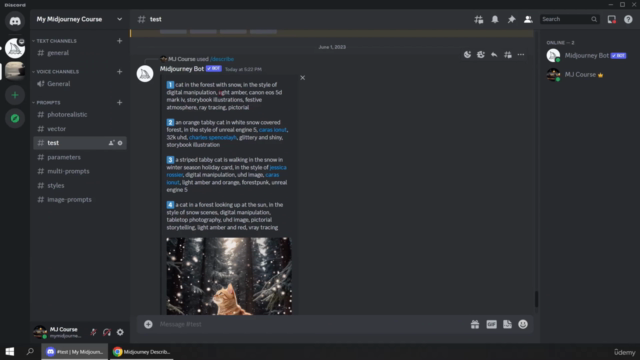This screenshot has width=640, height=360.
Task: Create channel in Text Channels category
Action: pyautogui.click(x=120, y=41)
